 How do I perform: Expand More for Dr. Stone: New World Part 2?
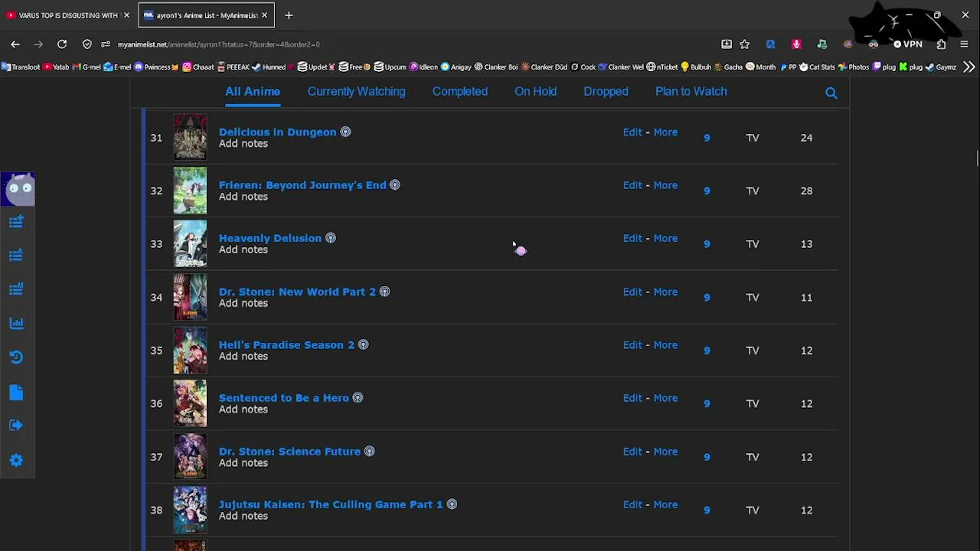coord(665,292)
